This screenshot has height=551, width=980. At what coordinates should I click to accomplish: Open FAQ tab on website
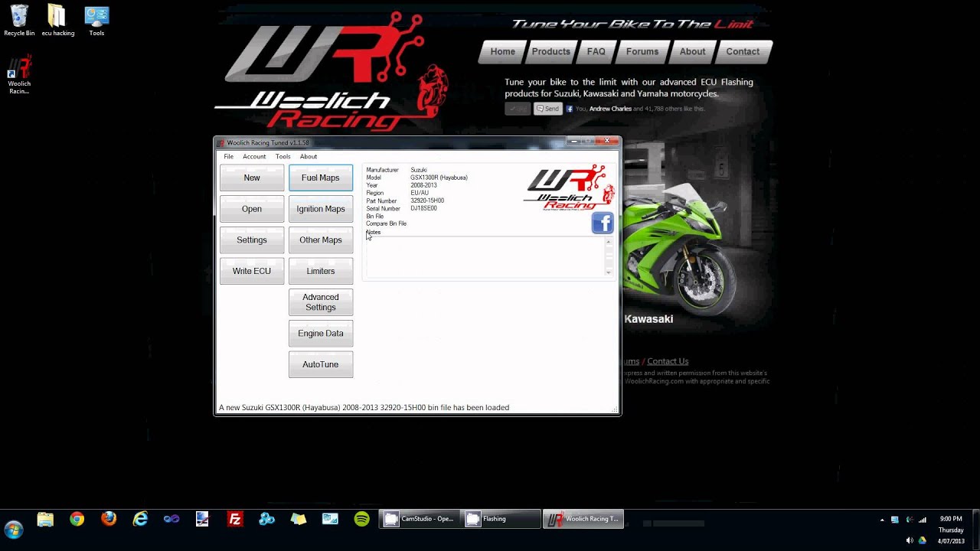[x=596, y=51]
